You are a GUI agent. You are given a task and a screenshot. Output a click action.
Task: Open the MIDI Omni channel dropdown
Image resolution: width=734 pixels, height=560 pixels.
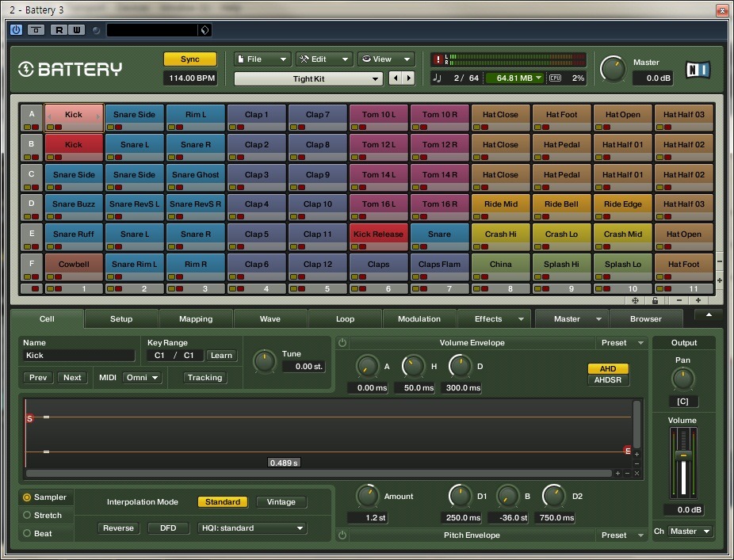pyautogui.click(x=142, y=378)
